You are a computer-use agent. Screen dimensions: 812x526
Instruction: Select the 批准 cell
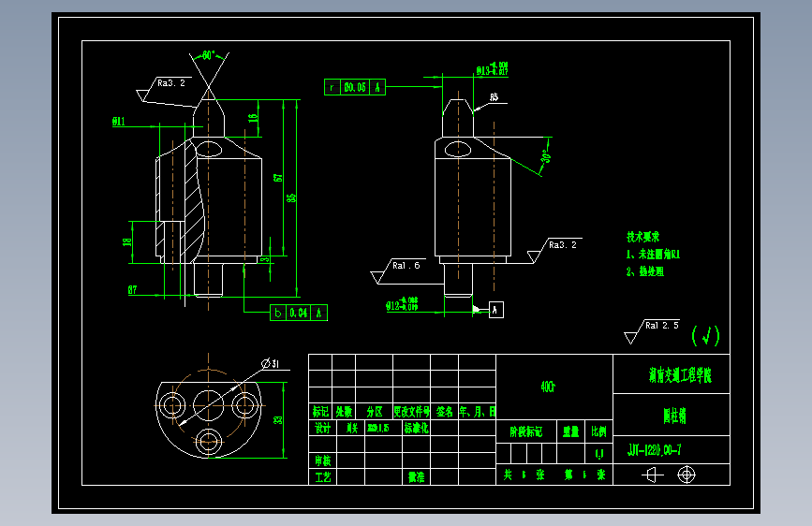[417, 476]
